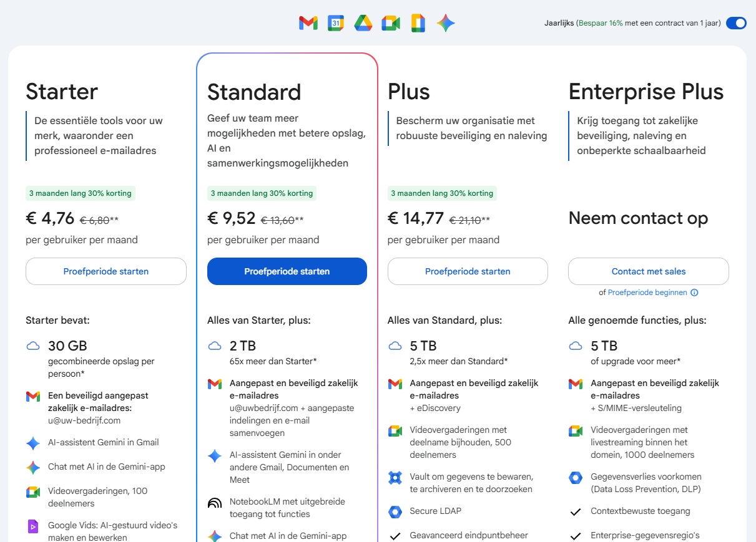Select the Gemini icon next to AI-assistent in Gmail

[32, 443]
